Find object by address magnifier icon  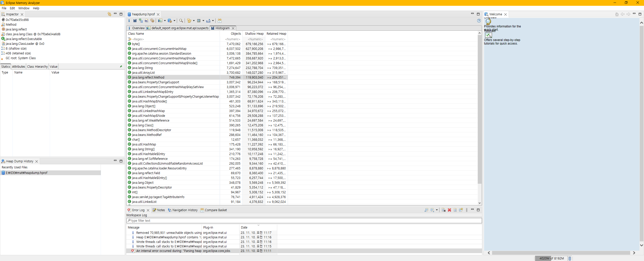[181, 21]
